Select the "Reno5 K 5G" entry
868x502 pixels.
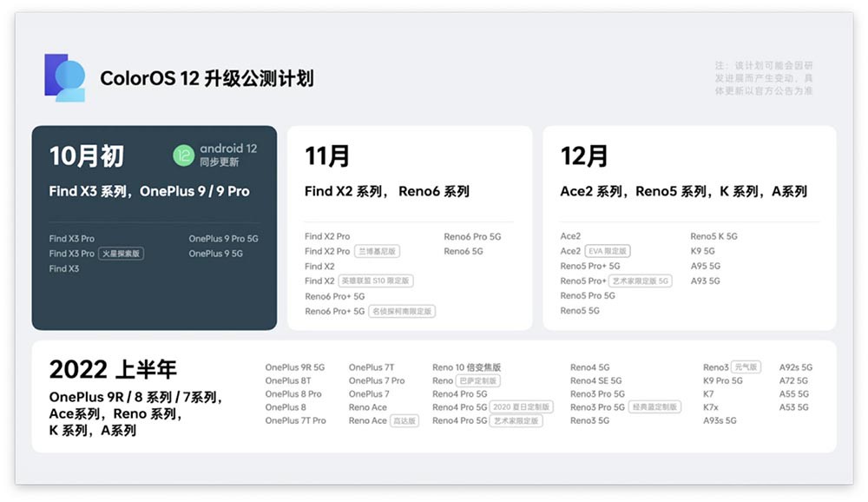point(713,236)
